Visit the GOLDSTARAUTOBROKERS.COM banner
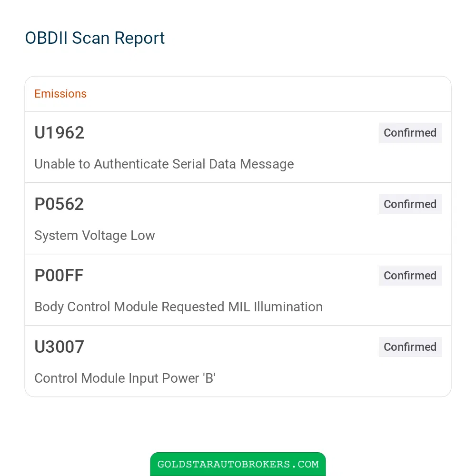 click(238, 464)
